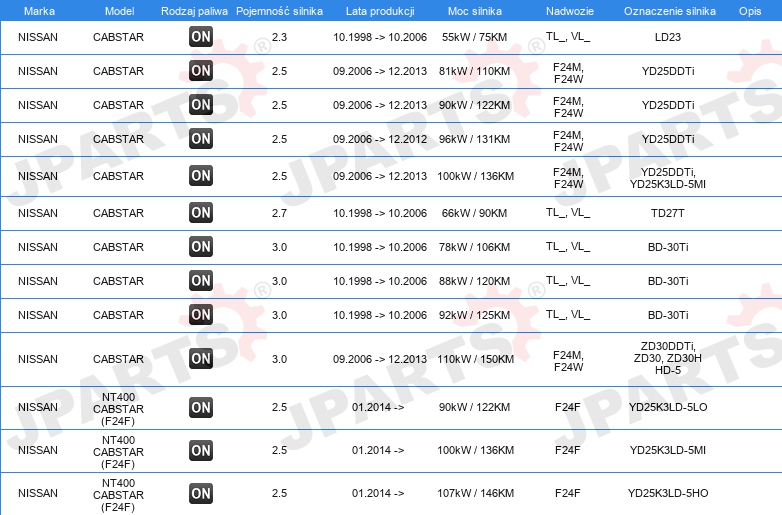The width and height of the screenshot is (782, 515).
Task: Click the Lata produkcji column header
Action: (x=380, y=11)
